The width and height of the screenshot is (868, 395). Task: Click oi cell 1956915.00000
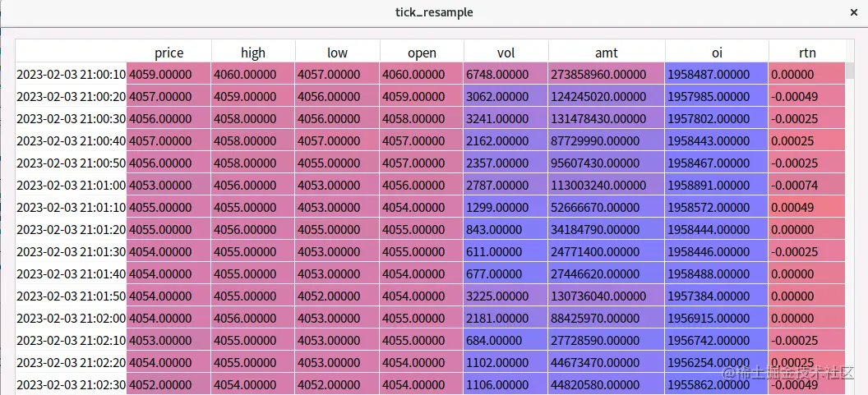coord(717,318)
